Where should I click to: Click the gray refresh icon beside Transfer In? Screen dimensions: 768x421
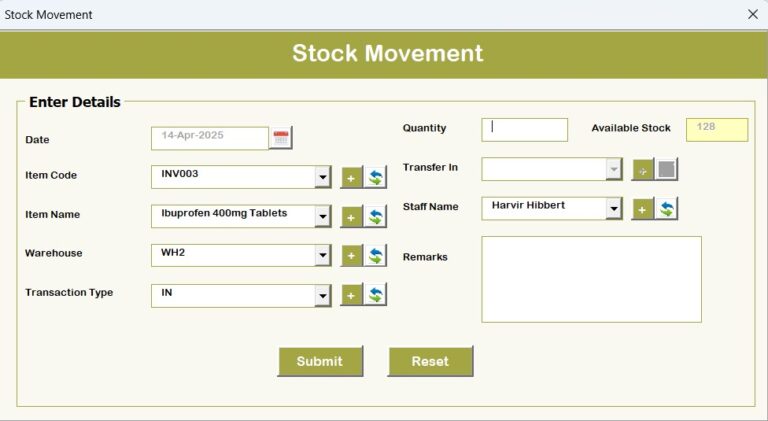(x=667, y=170)
